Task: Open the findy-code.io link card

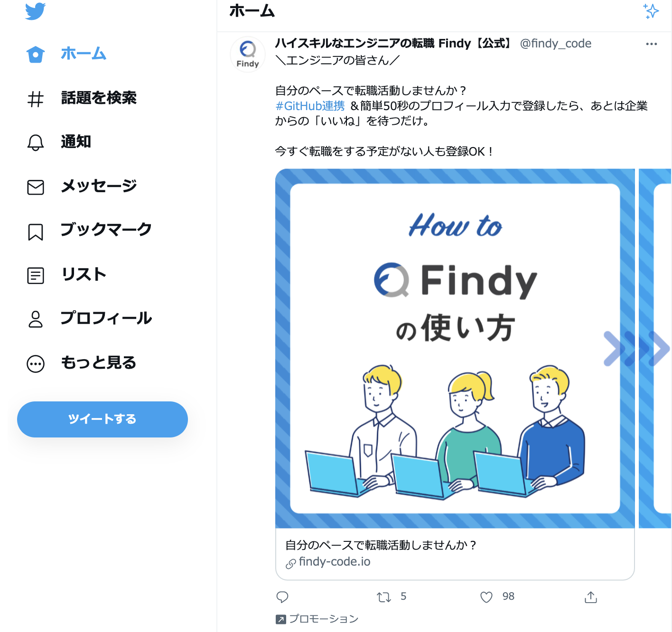Action: tap(455, 554)
